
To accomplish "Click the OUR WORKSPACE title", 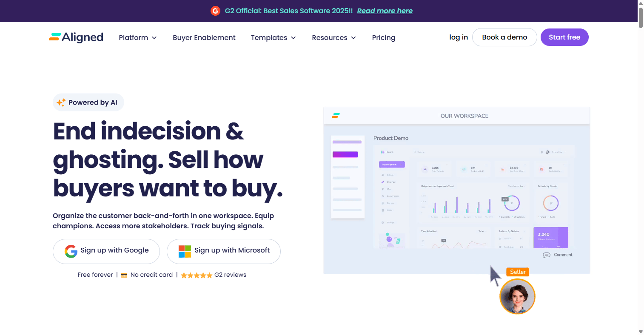I will pyautogui.click(x=464, y=116).
